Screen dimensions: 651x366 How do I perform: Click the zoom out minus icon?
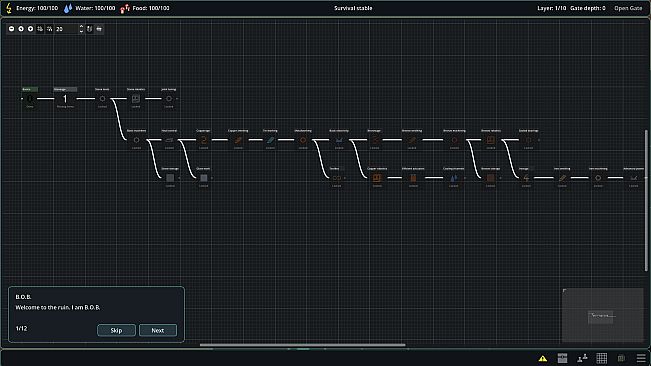pos(12,29)
